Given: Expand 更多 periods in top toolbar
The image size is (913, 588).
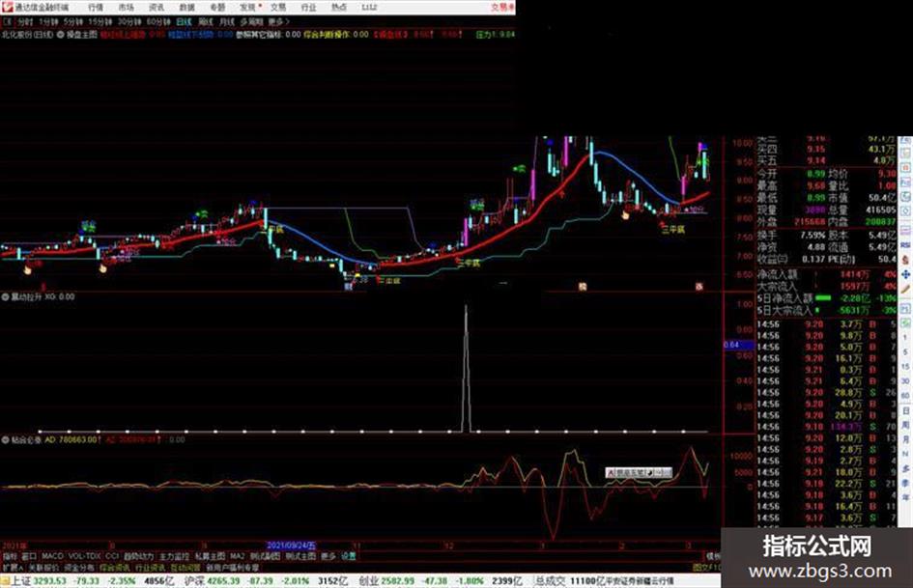Looking at the screenshot, I should click(278, 22).
